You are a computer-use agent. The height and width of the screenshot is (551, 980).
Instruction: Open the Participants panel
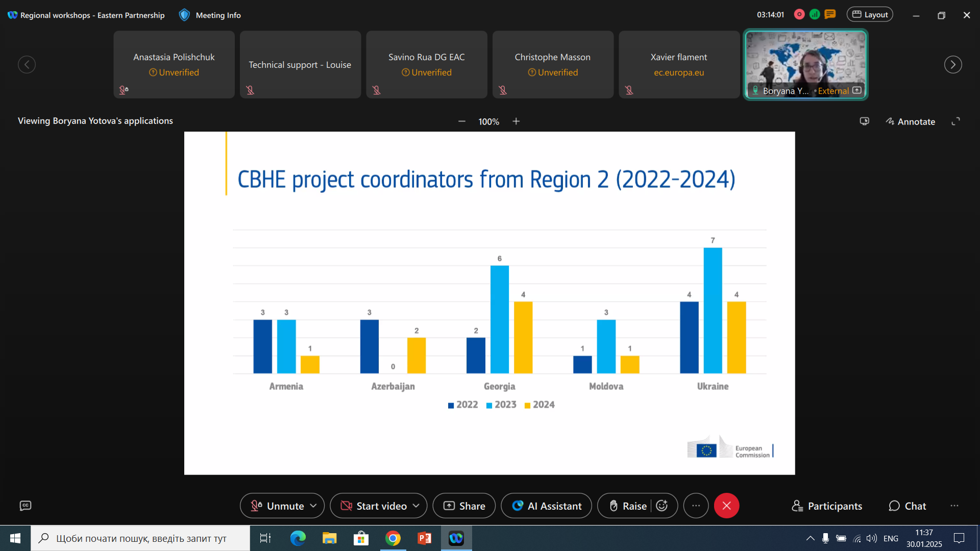click(x=827, y=506)
